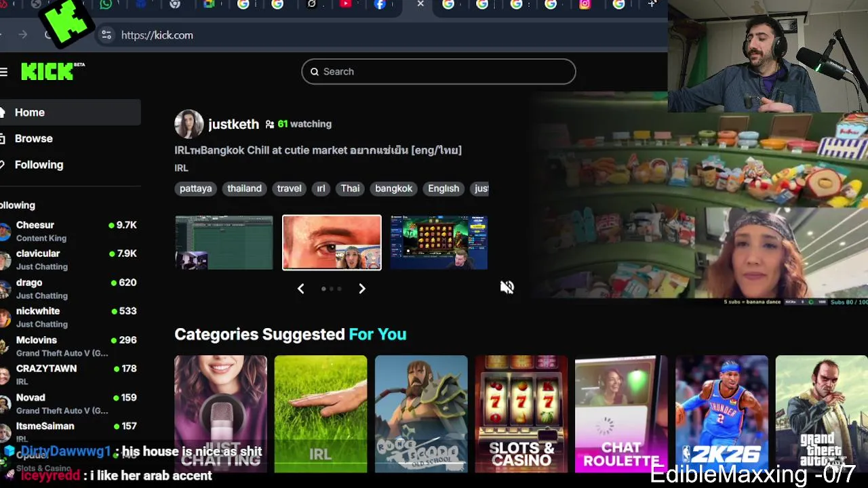Viewport: 868px width, 488px height.
Task: Open the slots game carousel thumbnail
Action: (439, 243)
